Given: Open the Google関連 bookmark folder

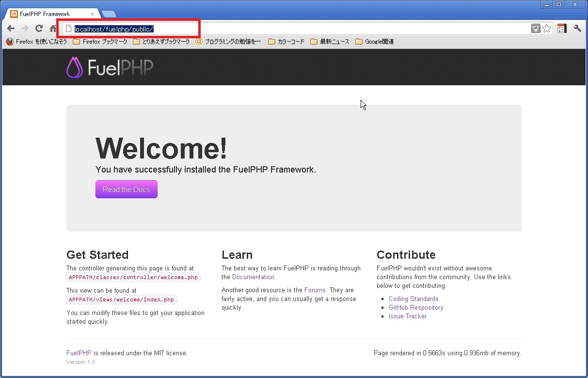Looking at the screenshot, I should 374,42.
